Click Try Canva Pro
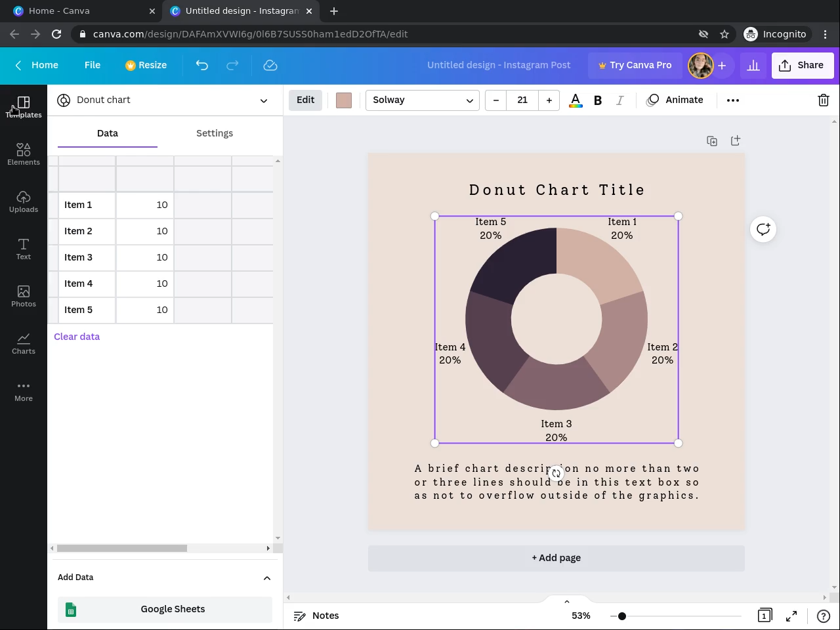840x630 pixels. click(635, 65)
